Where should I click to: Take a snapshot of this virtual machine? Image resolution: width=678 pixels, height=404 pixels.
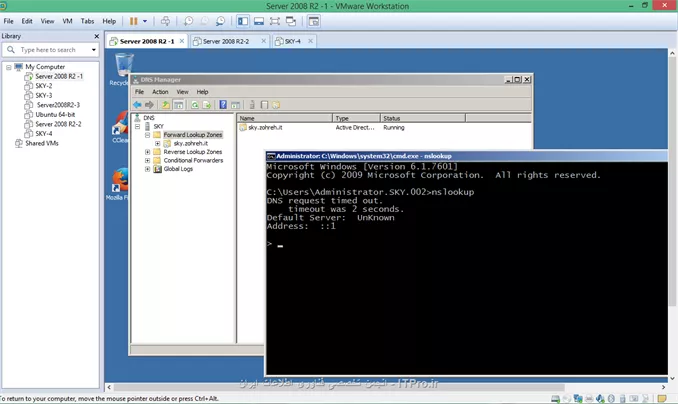click(189, 21)
